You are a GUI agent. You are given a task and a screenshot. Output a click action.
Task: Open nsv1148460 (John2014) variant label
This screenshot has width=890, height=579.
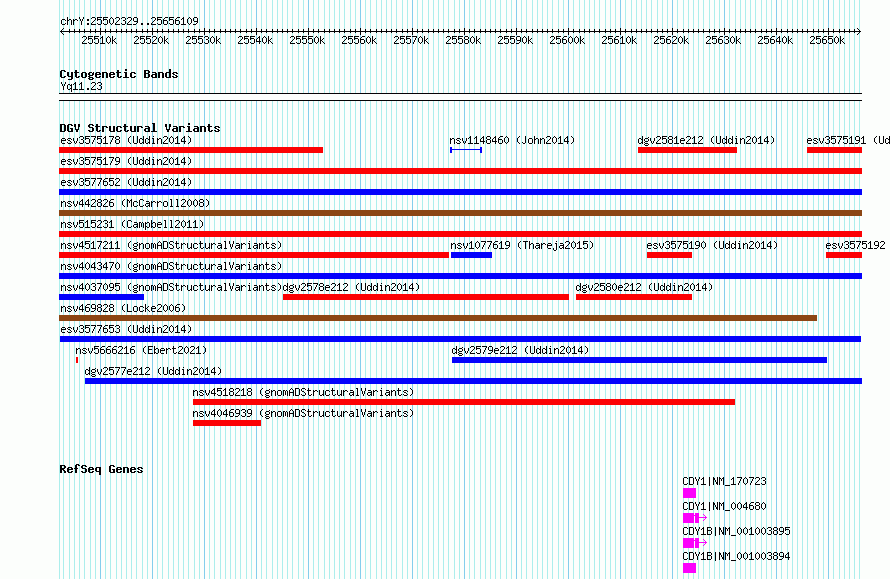pos(512,140)
